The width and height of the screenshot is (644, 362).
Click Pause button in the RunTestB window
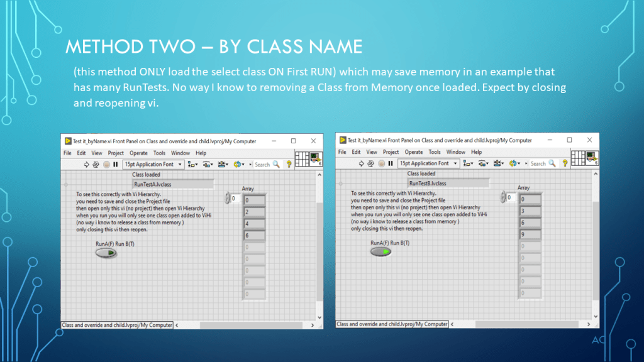point(391,163)
